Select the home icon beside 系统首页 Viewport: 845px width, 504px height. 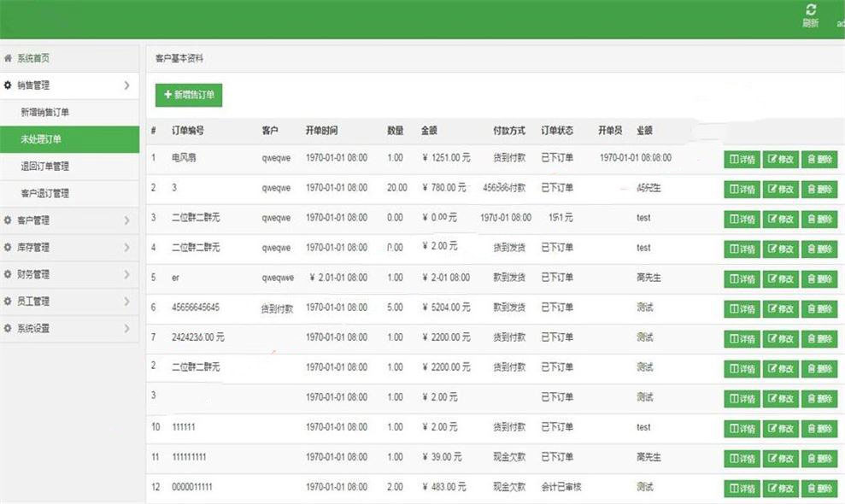point(10,58)
